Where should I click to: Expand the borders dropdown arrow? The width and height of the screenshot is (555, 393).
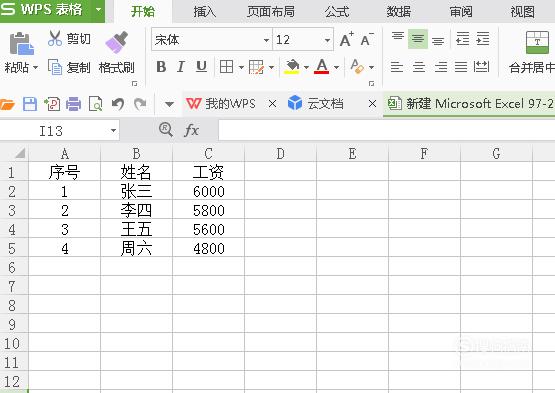coord(241,67)
